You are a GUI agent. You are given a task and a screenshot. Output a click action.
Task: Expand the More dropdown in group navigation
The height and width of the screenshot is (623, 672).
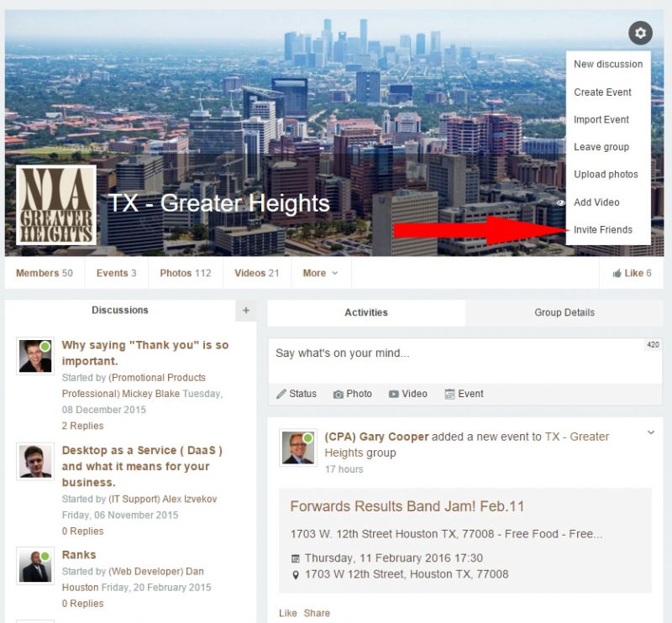(320, 274)
